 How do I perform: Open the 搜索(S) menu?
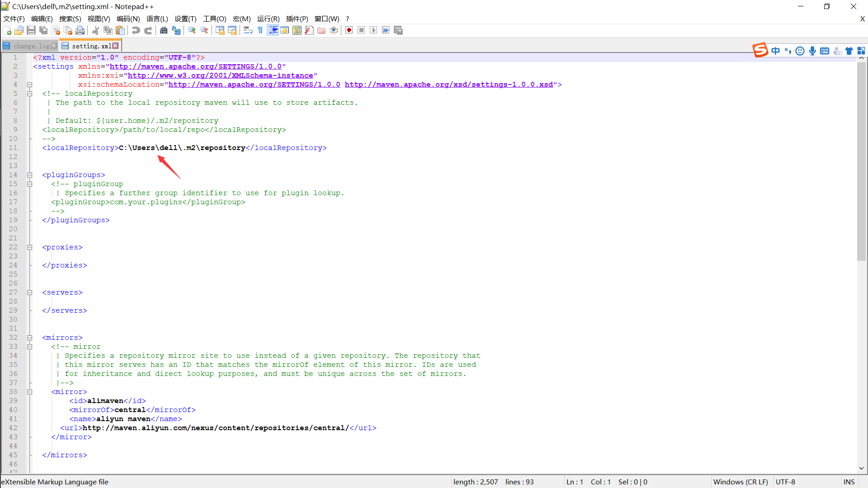point(70,19)
